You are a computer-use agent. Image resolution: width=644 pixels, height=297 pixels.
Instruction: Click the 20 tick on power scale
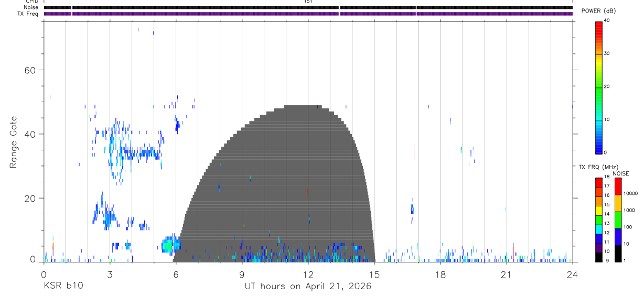coord(607,86)
